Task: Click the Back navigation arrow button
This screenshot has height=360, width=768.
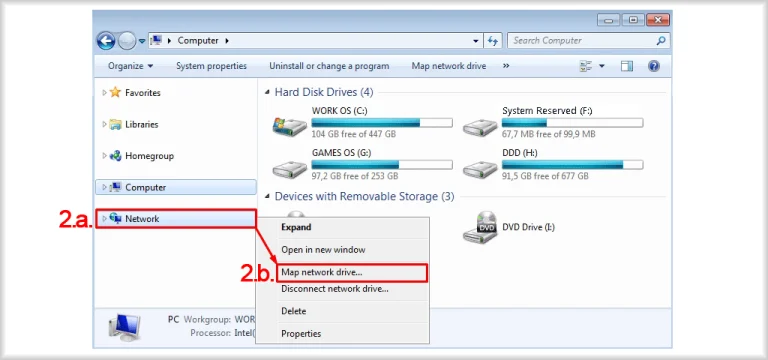Action: 106,41
